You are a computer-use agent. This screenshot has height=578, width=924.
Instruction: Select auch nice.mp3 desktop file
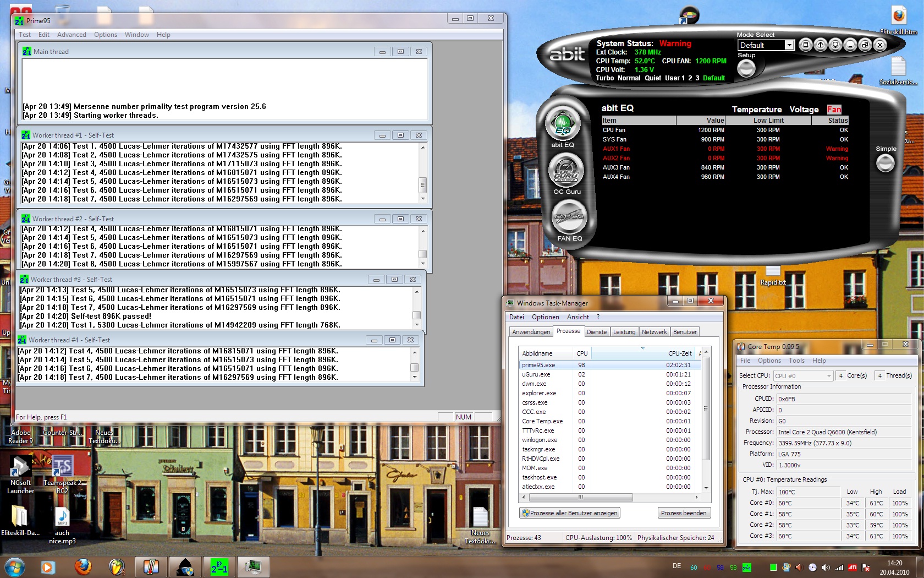point(62,526)
